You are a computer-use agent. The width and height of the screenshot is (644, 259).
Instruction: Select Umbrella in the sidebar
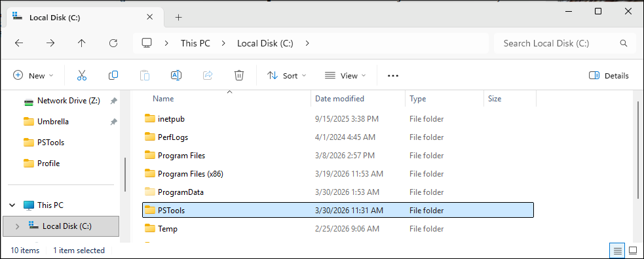tap(53, 122)
